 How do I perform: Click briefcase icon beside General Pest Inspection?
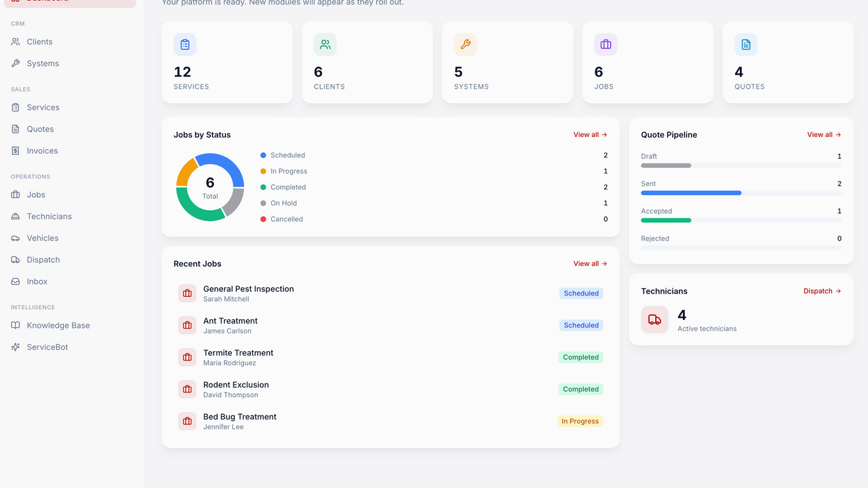(187, 293)
